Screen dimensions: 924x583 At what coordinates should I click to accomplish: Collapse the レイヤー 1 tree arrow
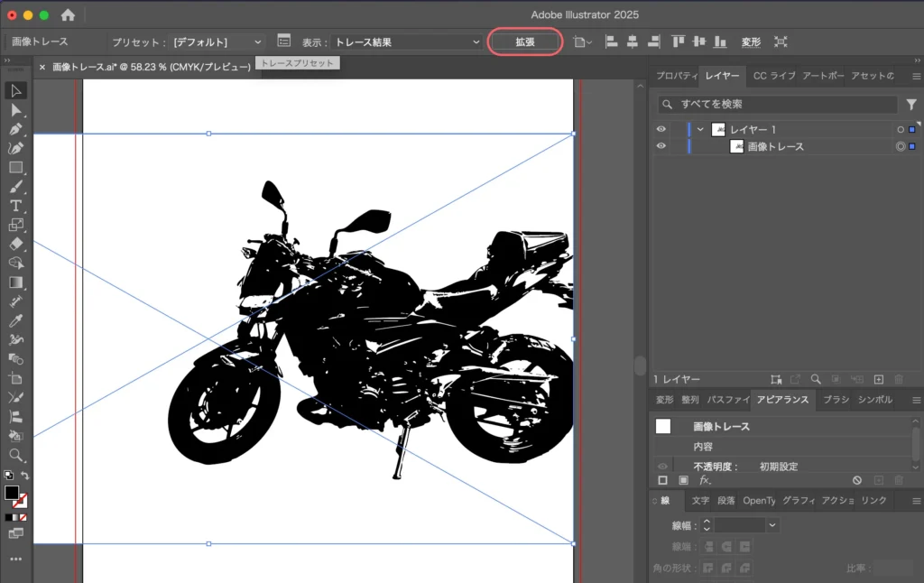[x=700, y=130]
